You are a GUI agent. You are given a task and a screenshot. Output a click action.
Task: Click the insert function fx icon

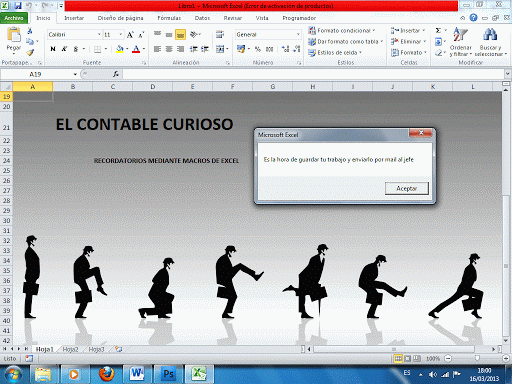116,74
